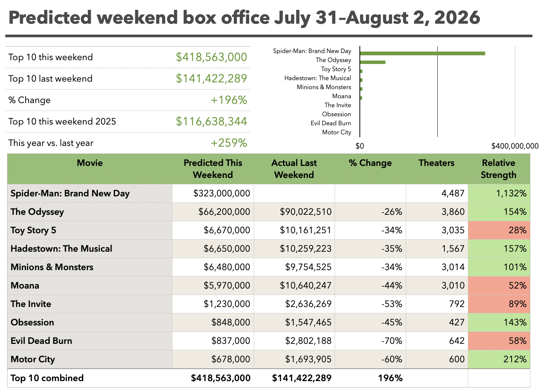Click the 'Relative Strength' column header
The width and height of the screenshot is (542, 392).
pos(499,169)
